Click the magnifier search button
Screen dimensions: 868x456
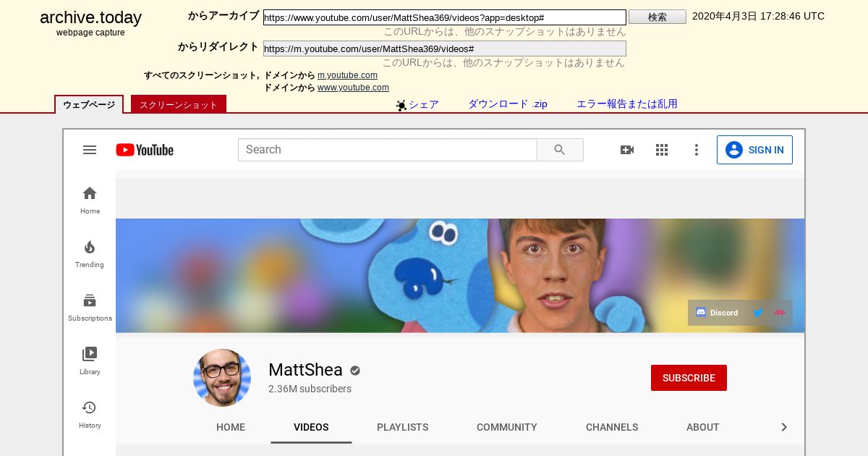560,150
